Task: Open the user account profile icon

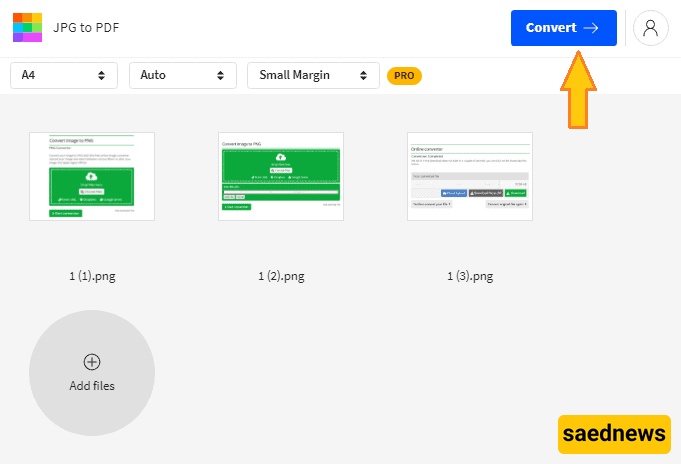Action: pos(650,28)
